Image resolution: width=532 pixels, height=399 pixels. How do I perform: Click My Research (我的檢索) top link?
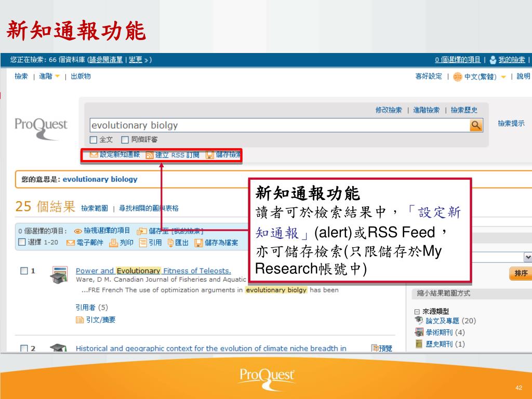[512, 60]
